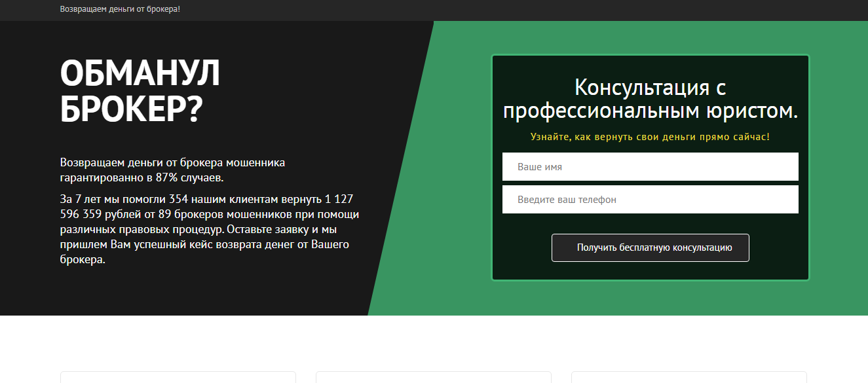Click 'Получить бесплатную консультацию' button
The image size is (868, 383).
tap(650, 248)
